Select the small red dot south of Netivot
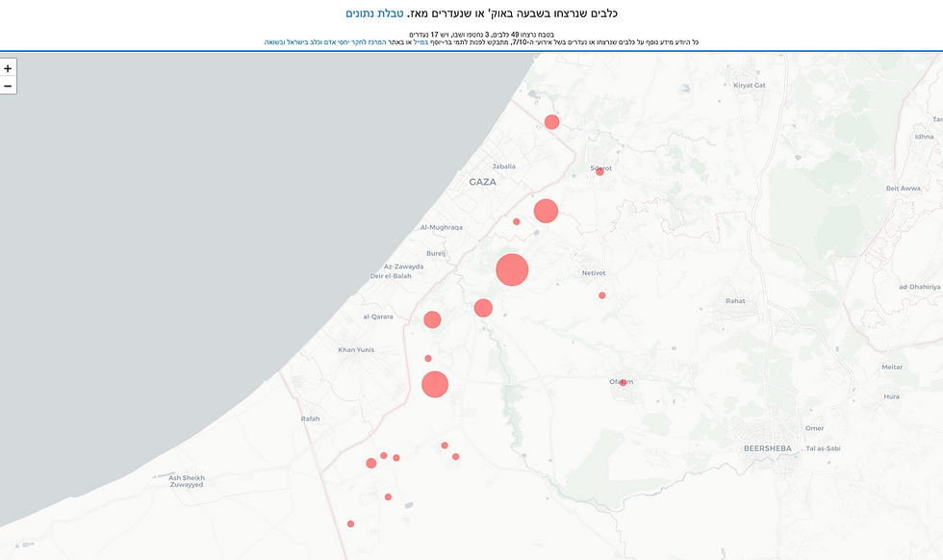The image size is (943, 560). pos(602,295)
